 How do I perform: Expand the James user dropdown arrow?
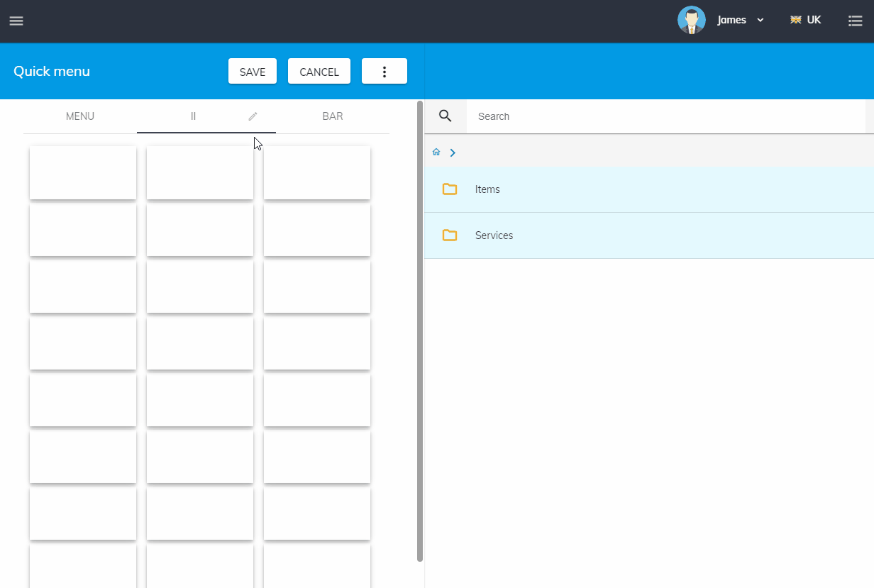[760, 21]
